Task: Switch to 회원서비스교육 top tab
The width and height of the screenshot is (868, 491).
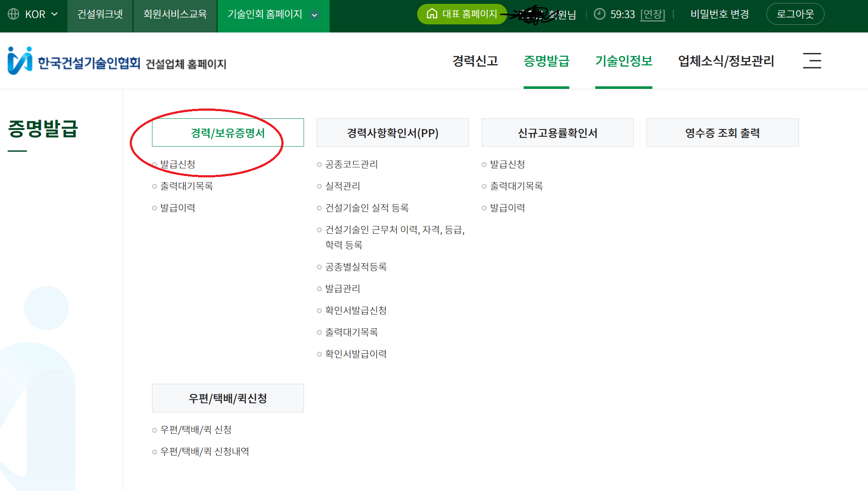Action: pos(175,14)
